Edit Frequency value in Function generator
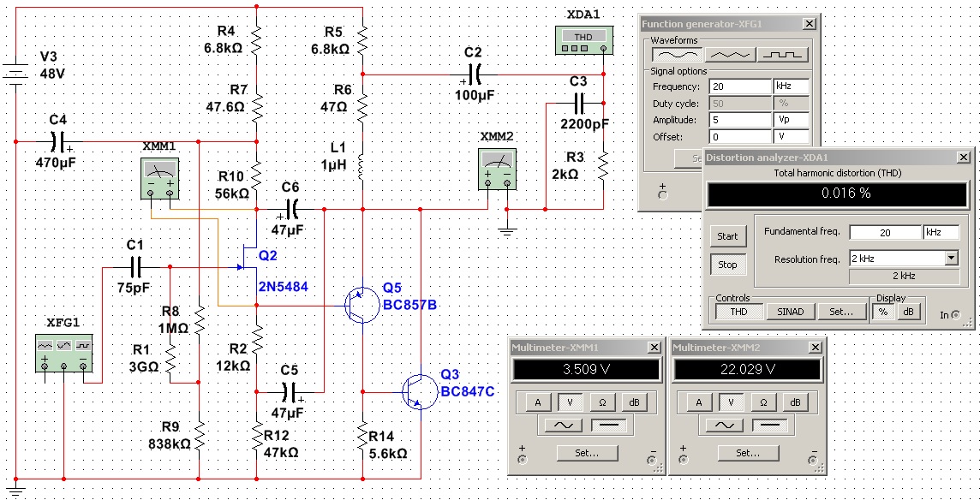The width and height of the screenshot is (980, 500). pos(741,86)
